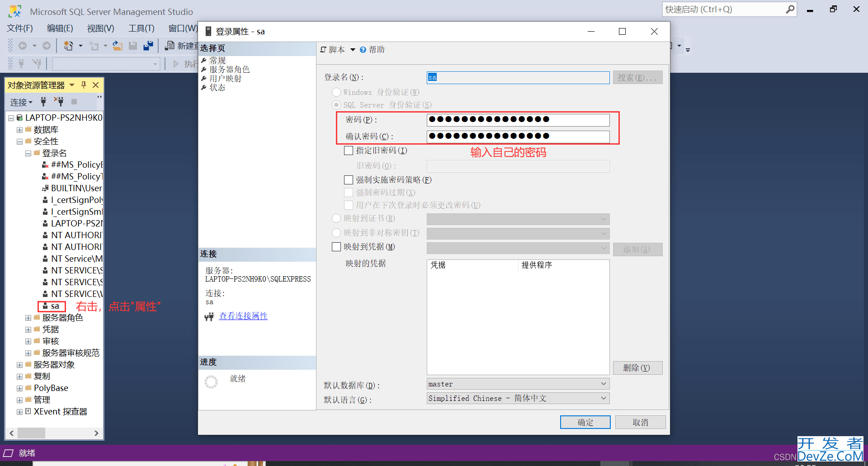Click the 确认密码 field
The width and height of the screenshot is (868, 466).
518,137
